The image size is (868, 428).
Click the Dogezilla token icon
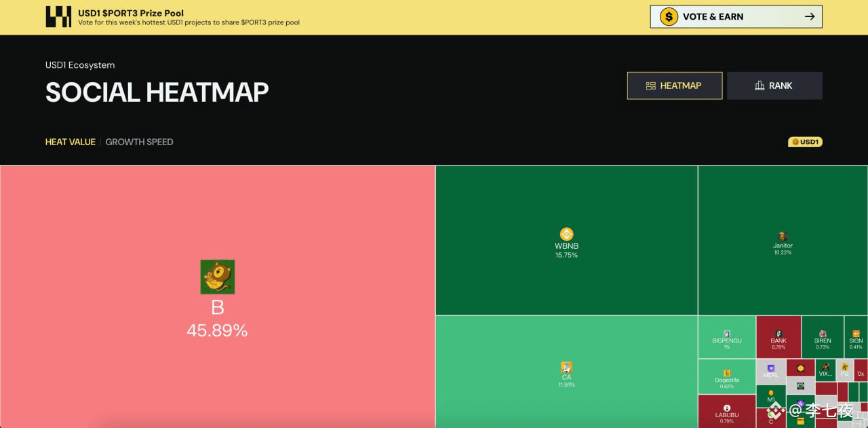click(727, 373)
